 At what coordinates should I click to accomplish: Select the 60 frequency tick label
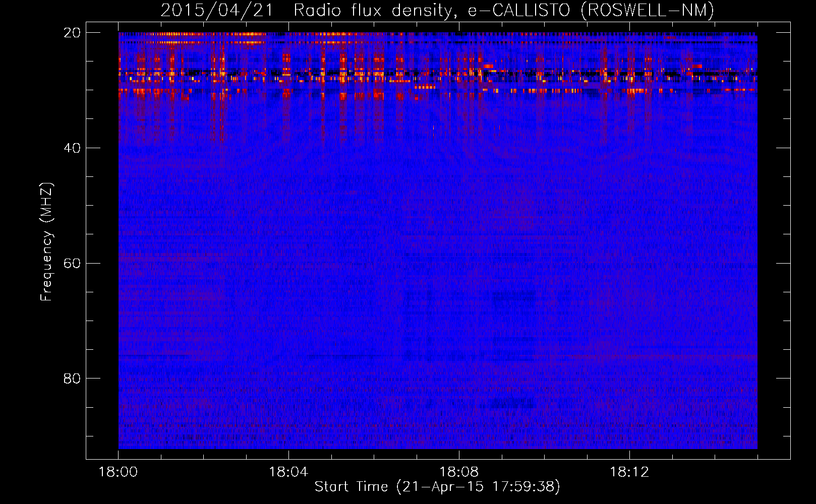point(72,264)
